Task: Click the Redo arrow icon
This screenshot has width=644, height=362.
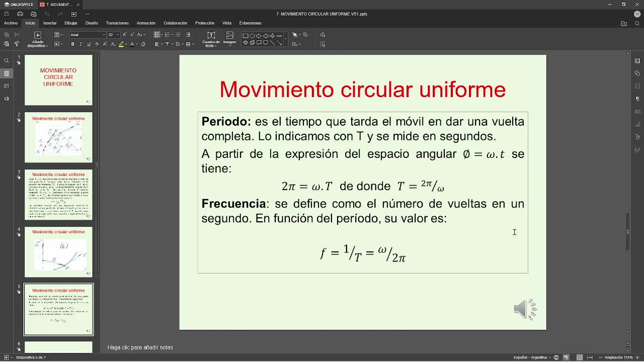Action: (x=60, y=14)
